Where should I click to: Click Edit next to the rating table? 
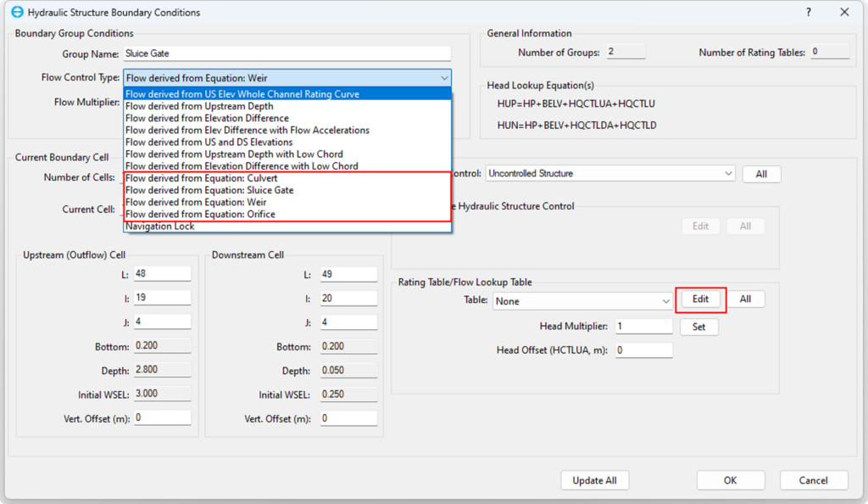point(700,300)
